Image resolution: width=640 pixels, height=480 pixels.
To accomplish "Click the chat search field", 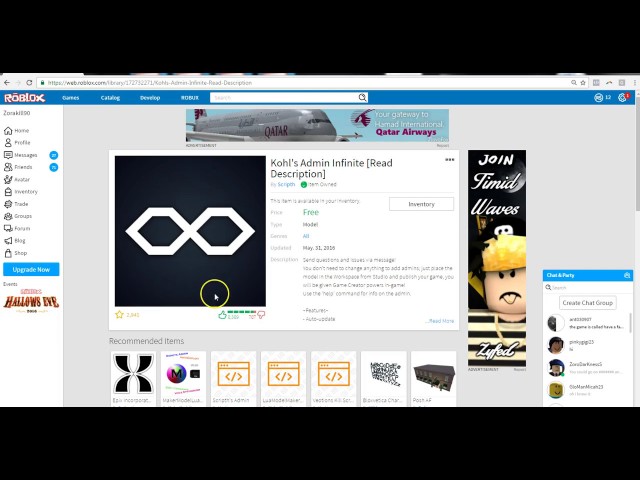I will (x=588, y=288).
